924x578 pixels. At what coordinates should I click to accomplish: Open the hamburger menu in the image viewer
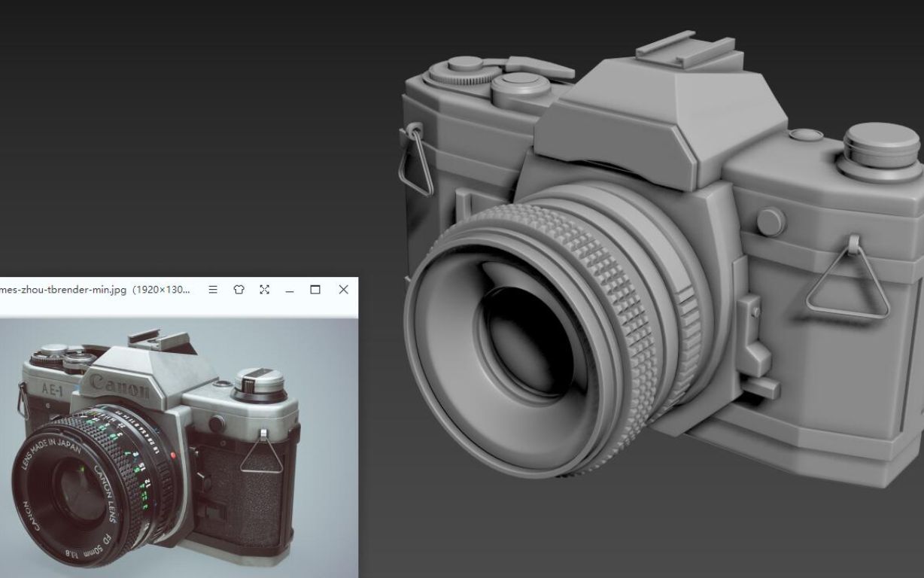[213, 290]
